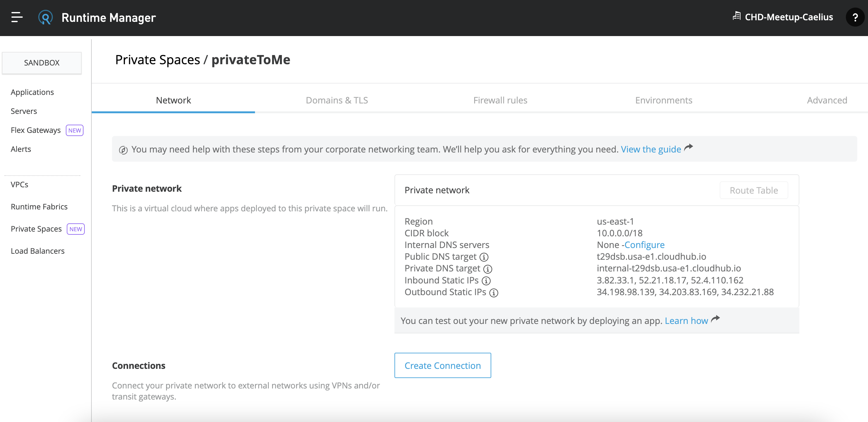Switch to the Domains & TLS tab
This screenshot has height=422, width=868.
click(337, 100)
